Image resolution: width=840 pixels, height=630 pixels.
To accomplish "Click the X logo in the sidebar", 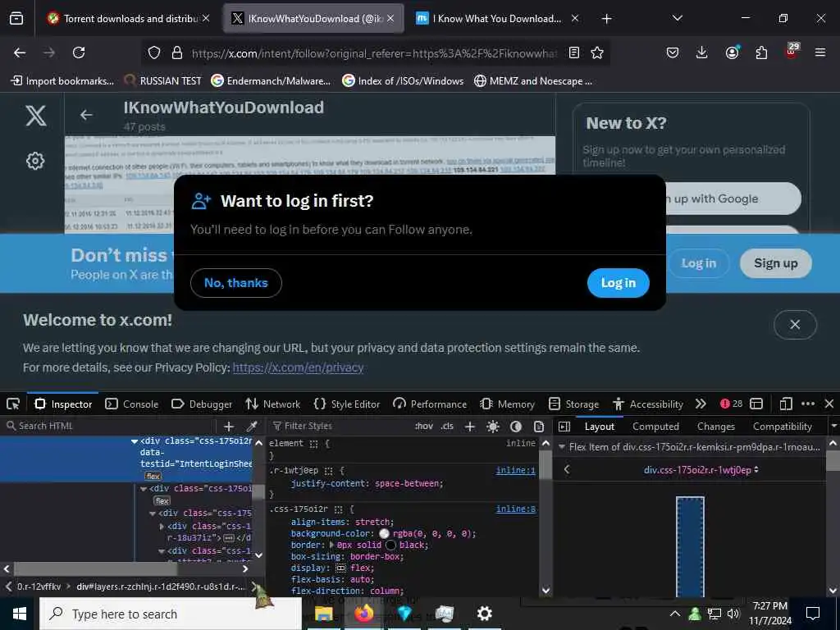I will pos(36,116).
